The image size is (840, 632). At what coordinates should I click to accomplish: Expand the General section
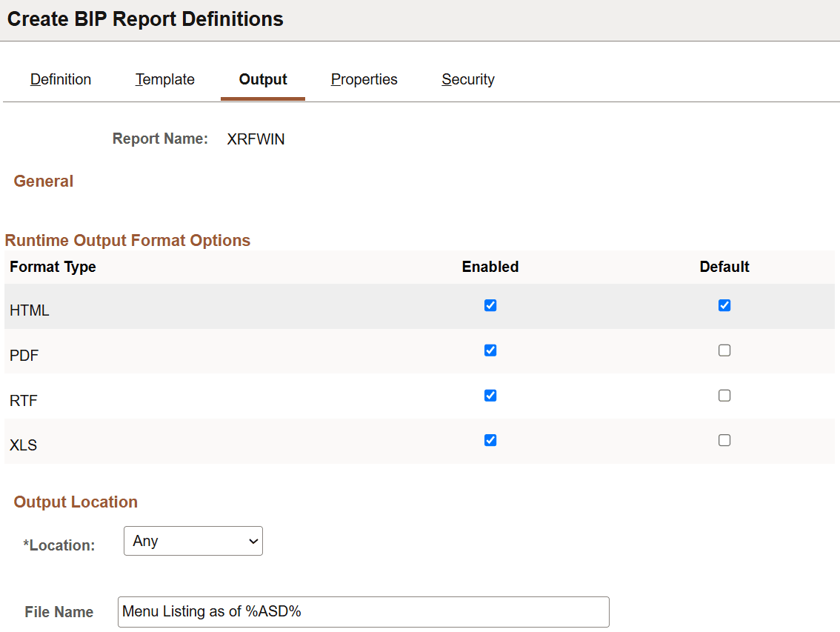pos(43,181)
